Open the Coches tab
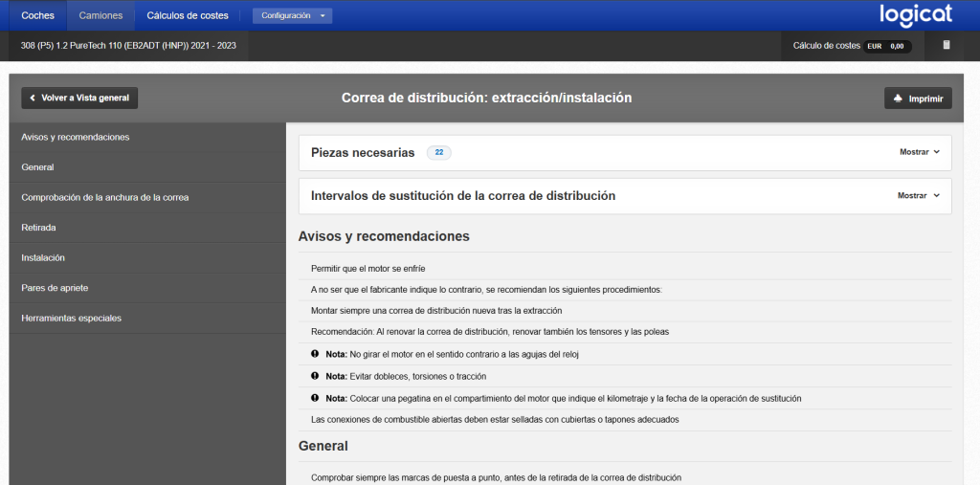Screen dimensions: 980x485 tap(37, 15)
